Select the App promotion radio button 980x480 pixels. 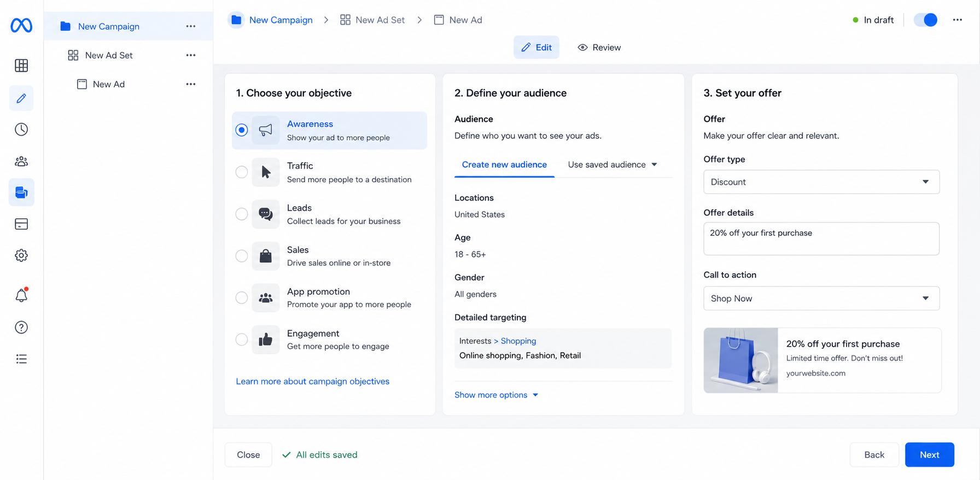[x=242, y=298]
